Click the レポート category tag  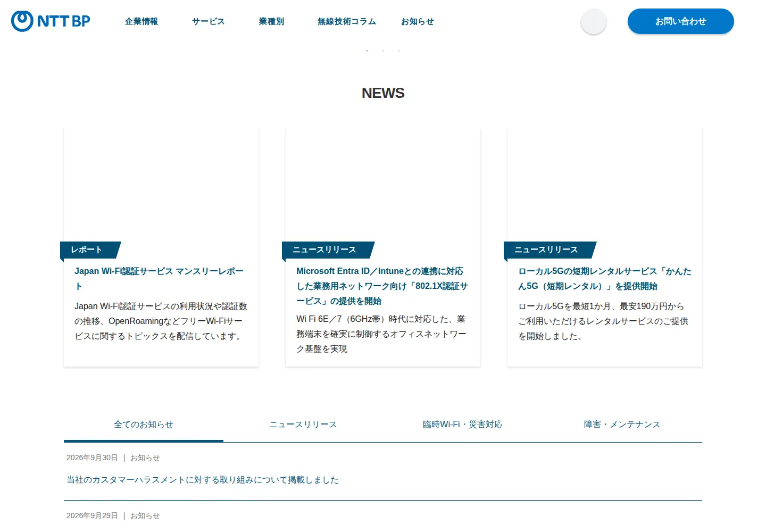tap(90, 250)
